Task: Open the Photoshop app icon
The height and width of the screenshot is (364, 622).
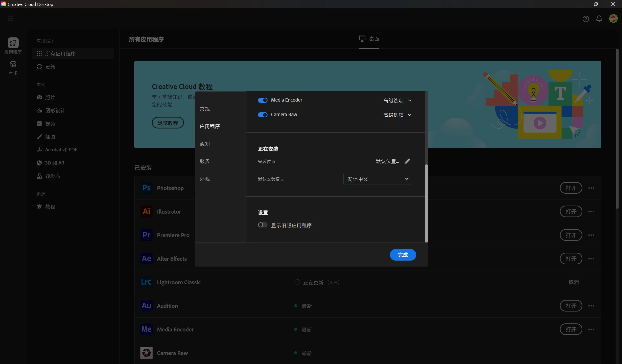Action: point(146,188)
